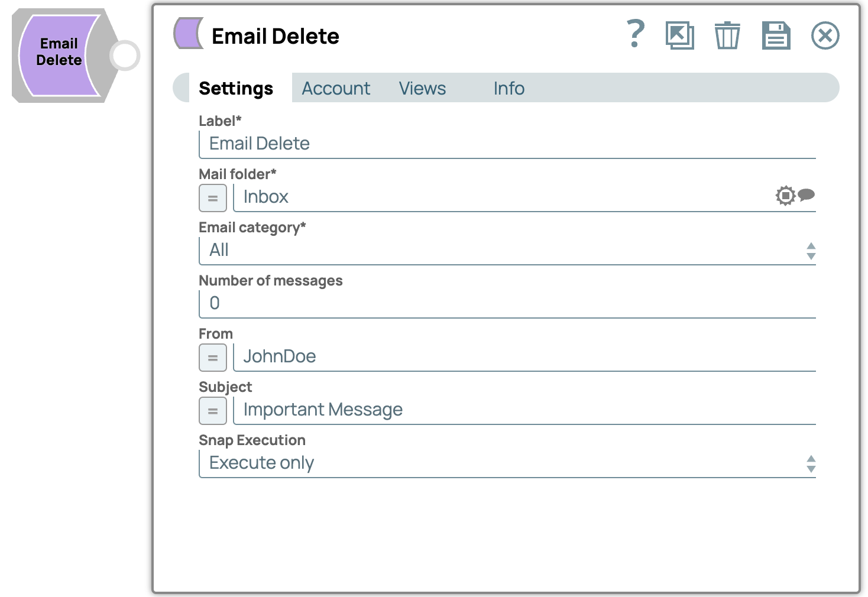The width and height of the screenshot is (868, 597).
Task: Toggle expression for Subject field
Action: [213, 411]
